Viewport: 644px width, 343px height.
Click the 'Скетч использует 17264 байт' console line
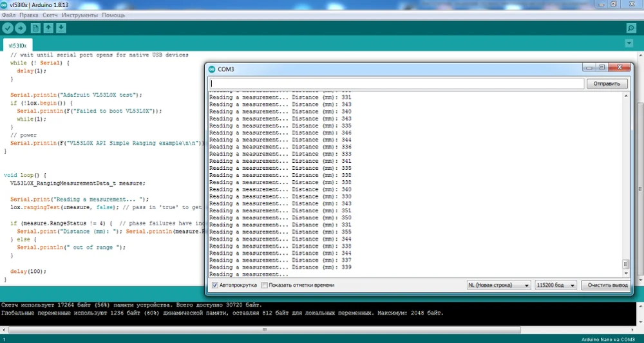[131, 305]
